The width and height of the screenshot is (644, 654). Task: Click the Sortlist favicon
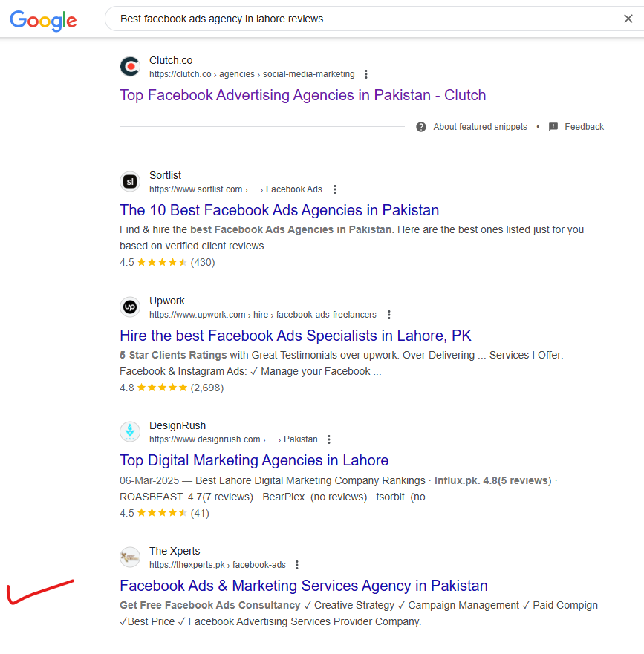click(x=130, y=182)
